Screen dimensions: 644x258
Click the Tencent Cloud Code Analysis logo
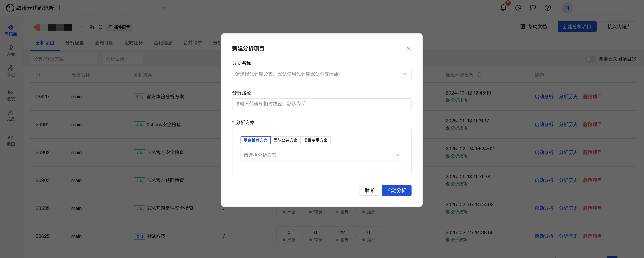coord(30,8)
